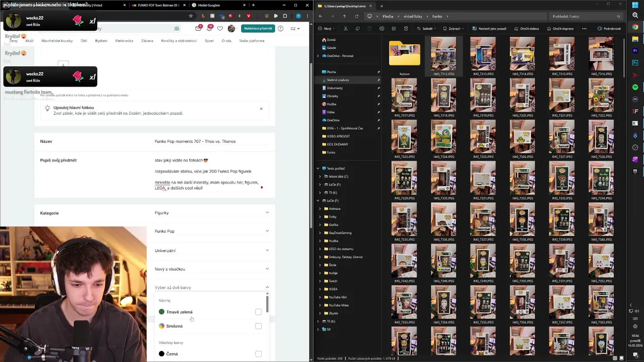
Task: Open Zábava category menu
Action: (x=147, y=41)
